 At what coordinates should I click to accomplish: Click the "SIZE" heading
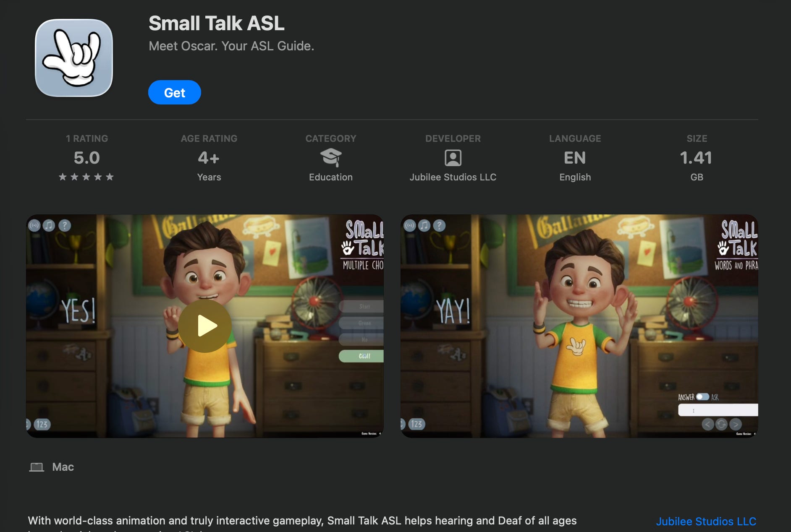pyautogui.click(x=697, y=138)
